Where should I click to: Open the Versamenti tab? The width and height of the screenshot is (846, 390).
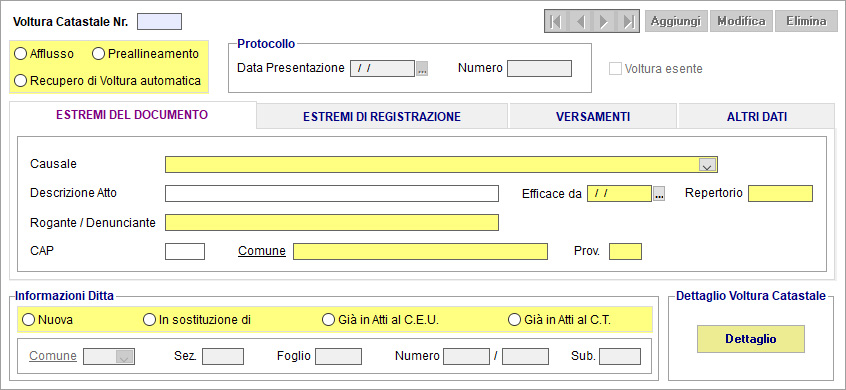point(593,117)
